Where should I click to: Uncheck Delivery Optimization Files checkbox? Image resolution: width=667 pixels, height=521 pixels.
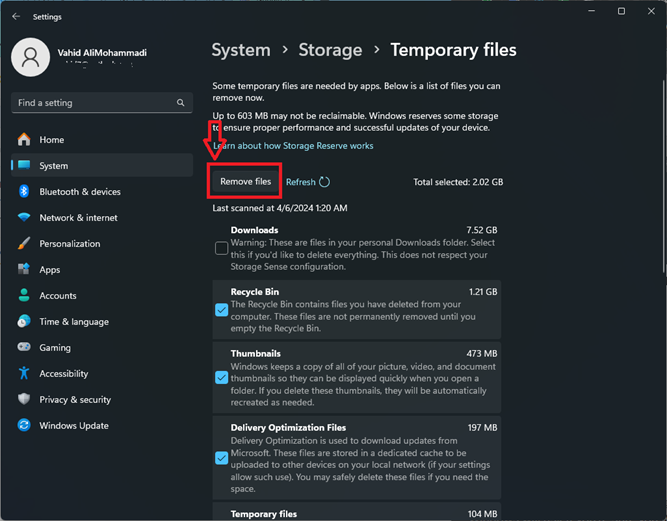(221, 458)
